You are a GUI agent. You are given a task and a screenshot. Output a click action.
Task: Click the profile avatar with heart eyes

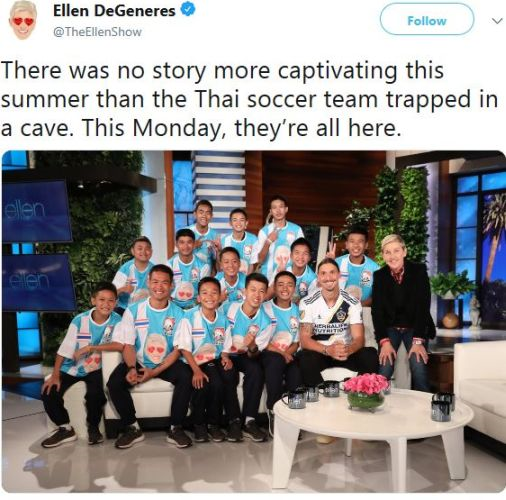tap(23, 21)
